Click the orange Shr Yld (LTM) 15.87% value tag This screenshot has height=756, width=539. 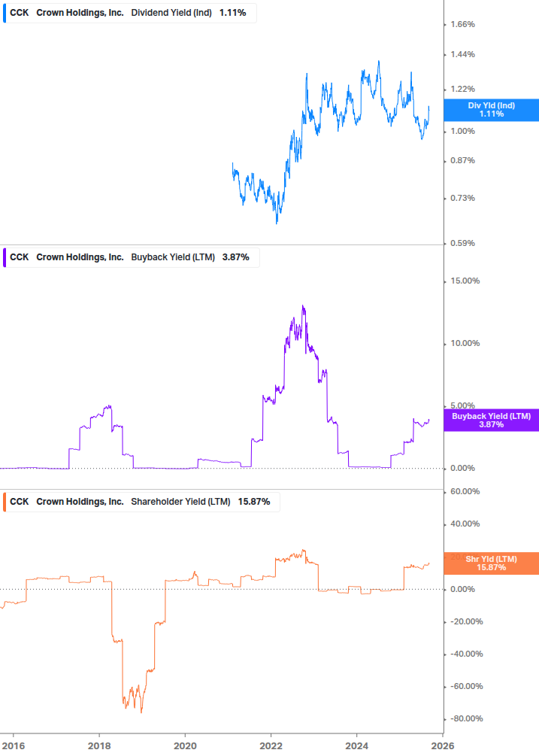click(492, 563)
